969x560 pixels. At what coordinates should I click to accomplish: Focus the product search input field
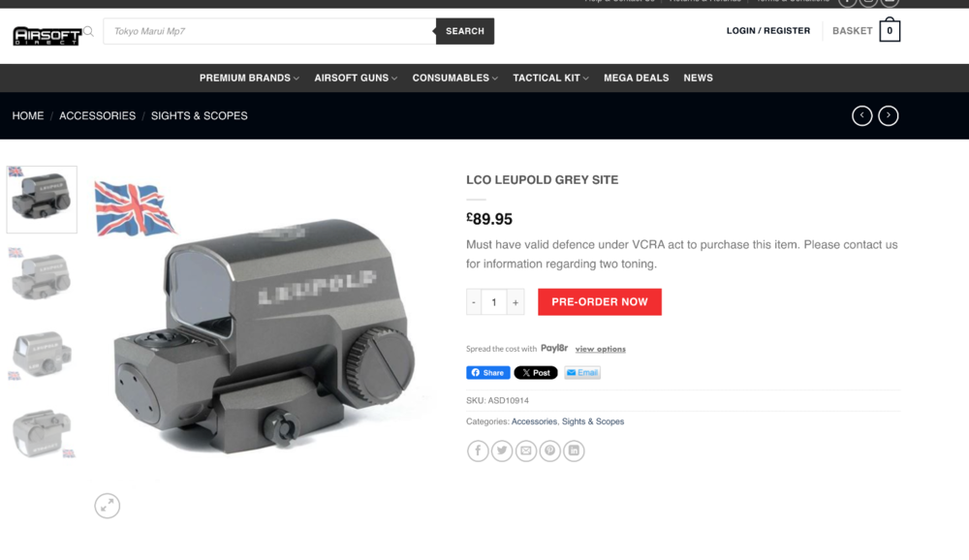[269, 31]
